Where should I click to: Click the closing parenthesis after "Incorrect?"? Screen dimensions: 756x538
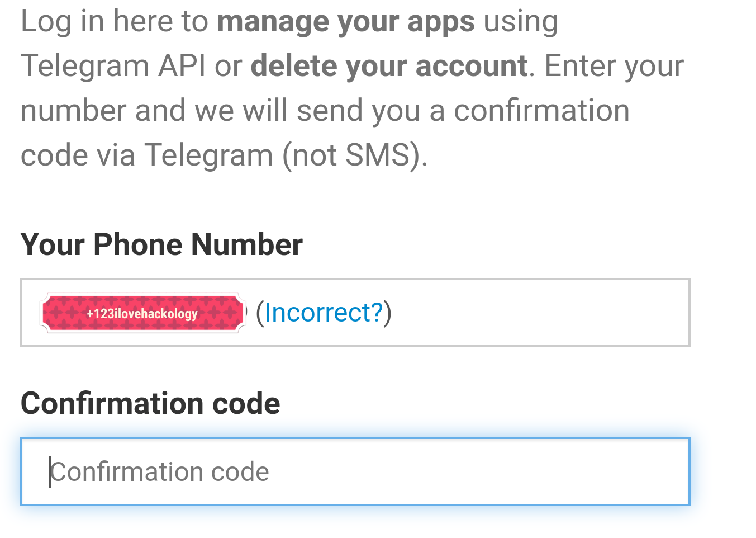pyautogui.click(x=388, y=312)
